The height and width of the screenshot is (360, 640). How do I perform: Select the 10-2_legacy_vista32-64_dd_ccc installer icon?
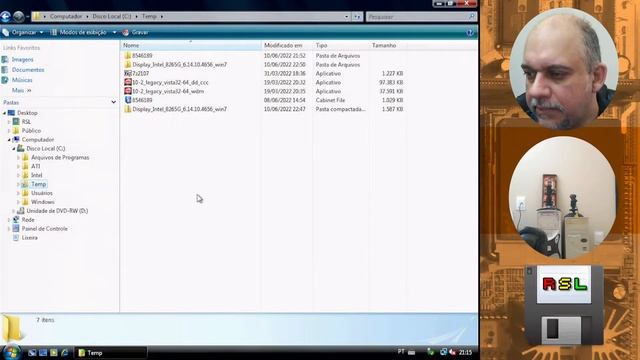(128, 82)
